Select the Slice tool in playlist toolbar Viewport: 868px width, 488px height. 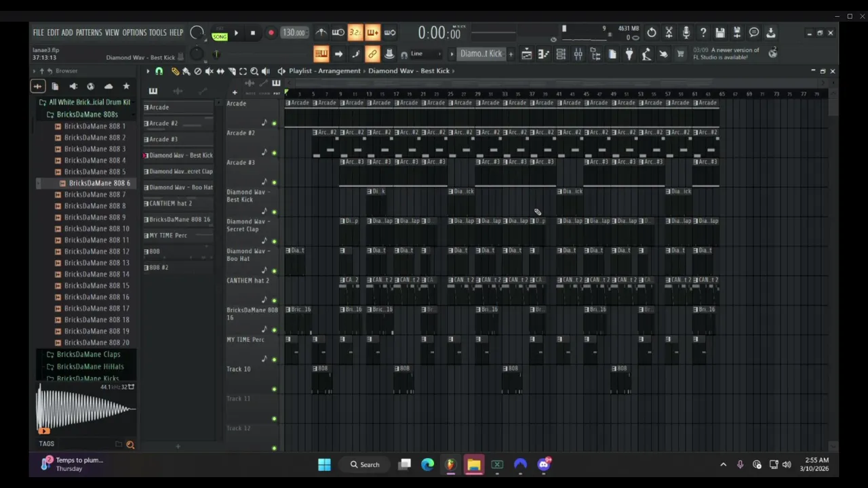(x=232, y=71)
